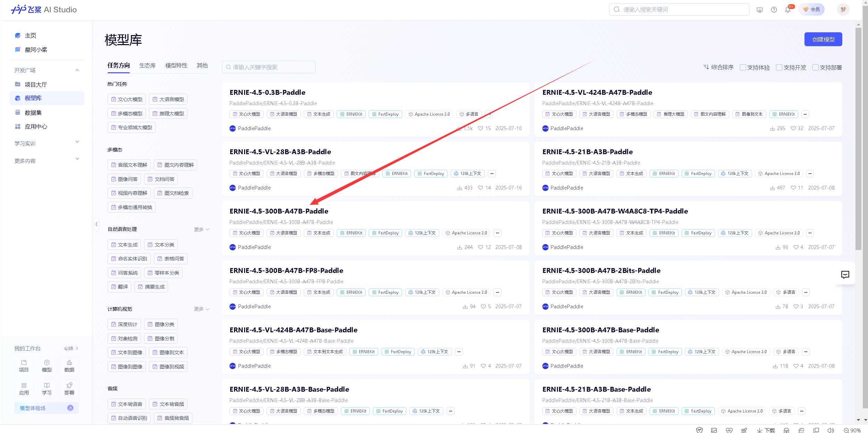
Task: Switch to the 其他 tab
Action: click(x=202, y=65)
